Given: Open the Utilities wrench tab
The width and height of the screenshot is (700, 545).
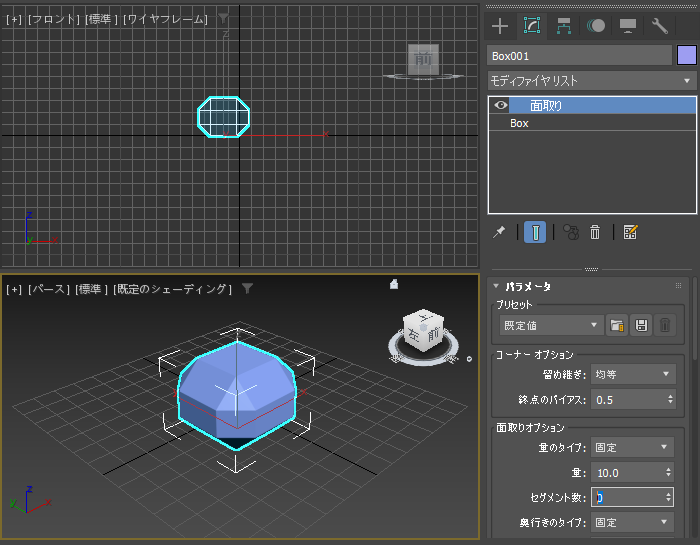Looking at the screenshot, I should (x=659, y=26).
